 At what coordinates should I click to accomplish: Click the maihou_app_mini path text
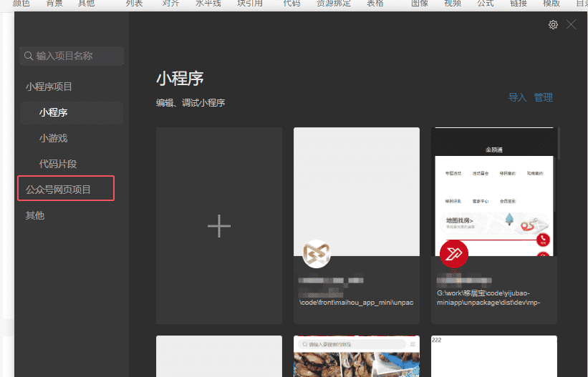click(x=356, y=303)
